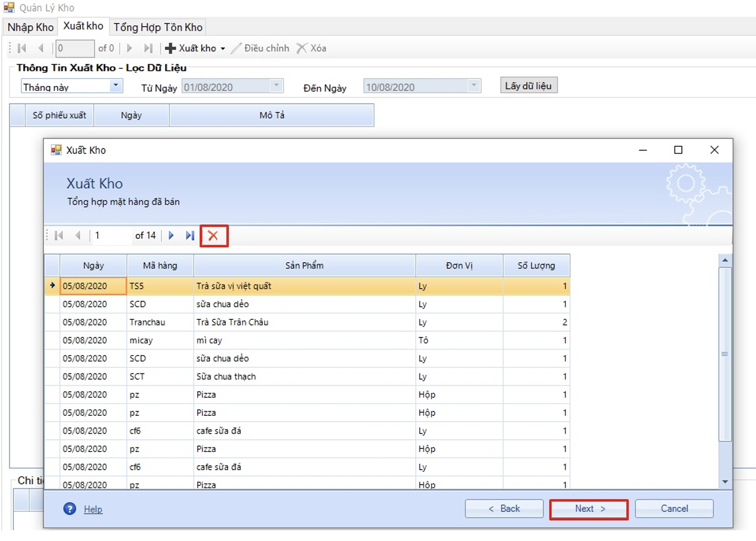Sort by Mã hàng column header
The image size is (756, 541).
tap(160, 265)
